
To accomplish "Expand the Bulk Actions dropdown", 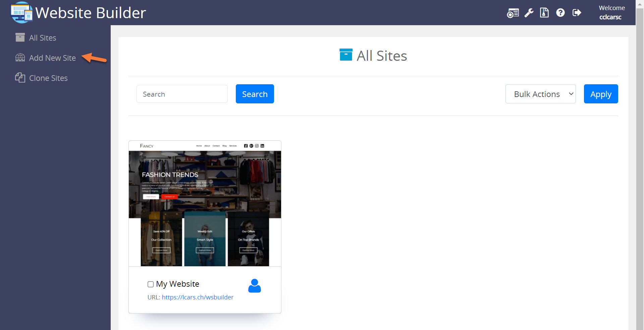I will click(x=540, y=94).
